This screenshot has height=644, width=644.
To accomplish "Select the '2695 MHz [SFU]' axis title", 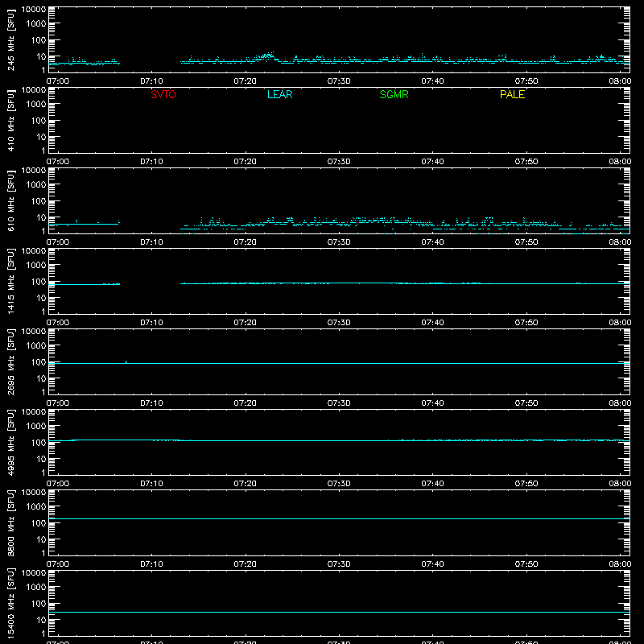I will click(11, 361).
